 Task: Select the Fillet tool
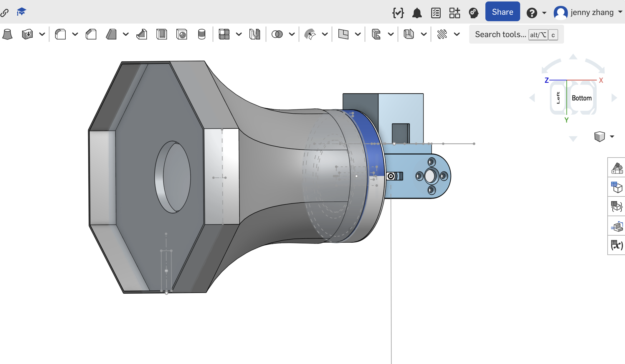[60, 34]
